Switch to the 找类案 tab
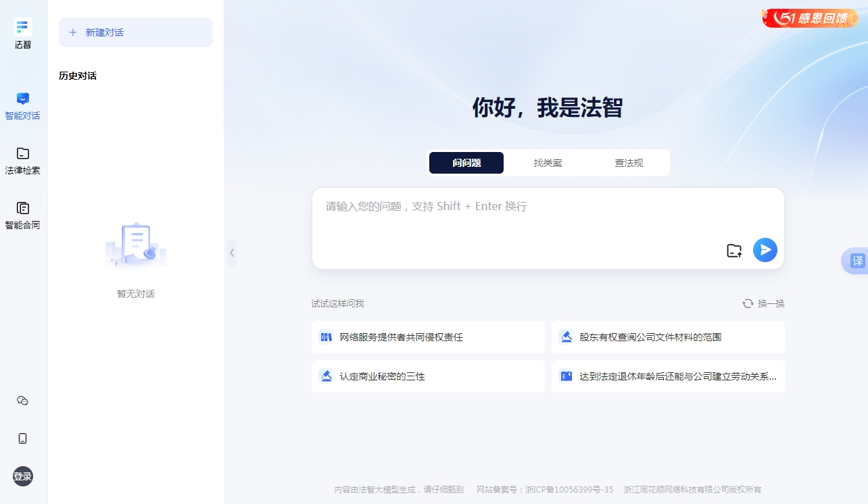This screenshot has width=868, height=504. [548, 163]
